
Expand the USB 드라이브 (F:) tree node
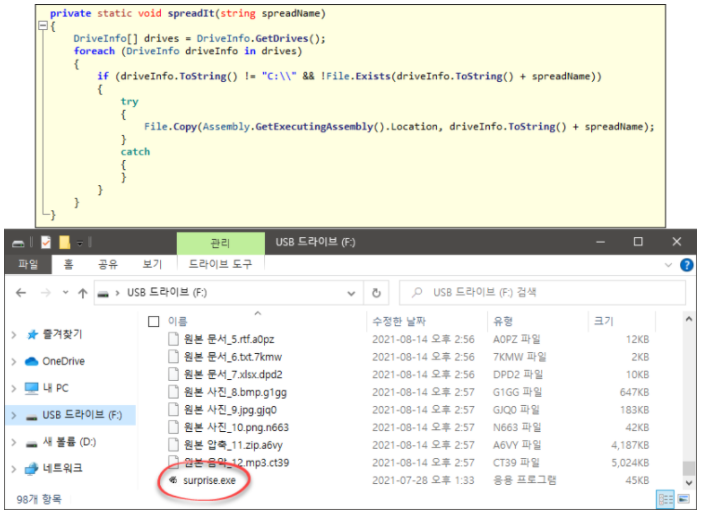tap(14, 415)
